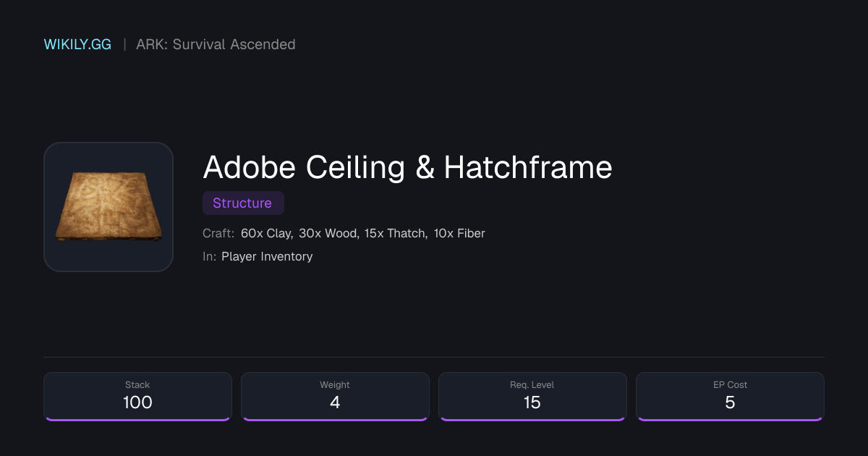Click the Craft: label
The width and height of the screenshot is (868, 456).
(218, 233)
